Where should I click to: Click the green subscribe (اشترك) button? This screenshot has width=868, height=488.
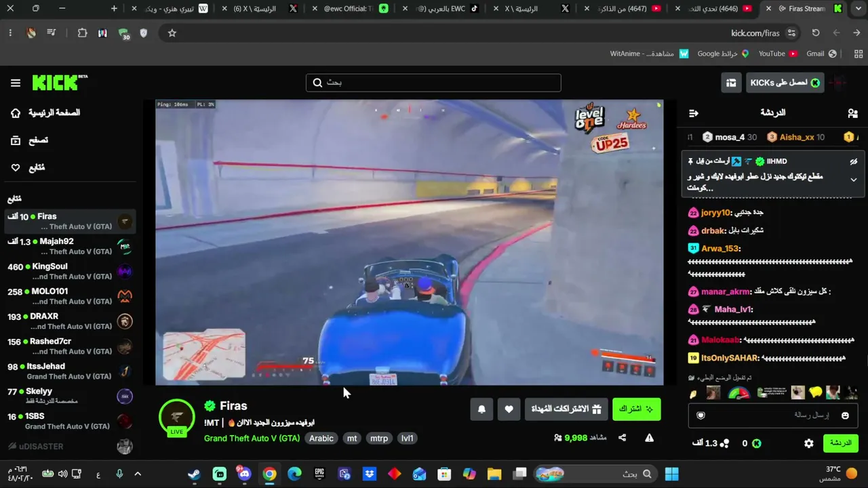[x=636, y=409]
